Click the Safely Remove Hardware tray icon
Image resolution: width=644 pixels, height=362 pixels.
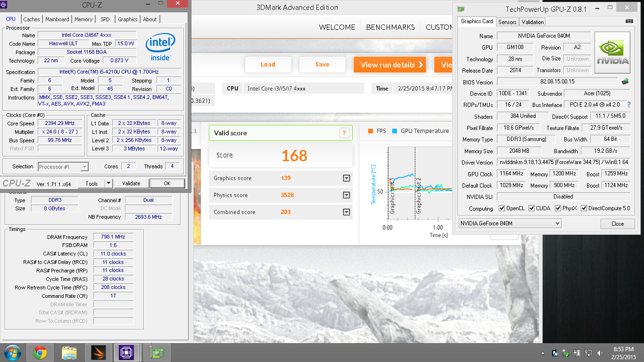(566, 353)
